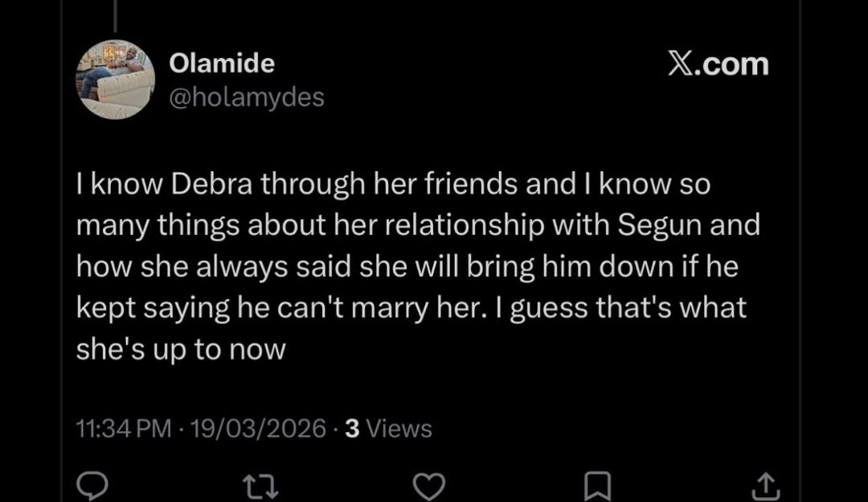Click the 19/03/2026 post date
The height and width of the screenshot is (502, 868).
258,429
